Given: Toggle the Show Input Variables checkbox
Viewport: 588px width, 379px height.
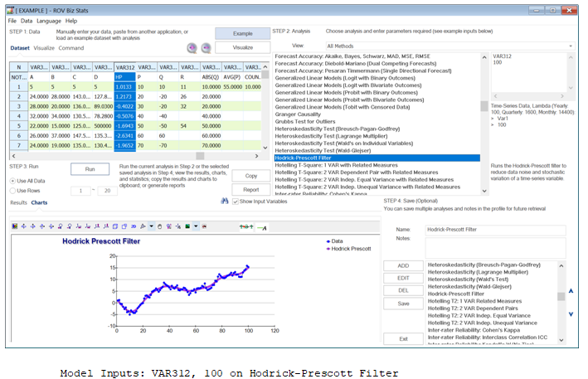Looking at the screenshot, I should point(236,202).
